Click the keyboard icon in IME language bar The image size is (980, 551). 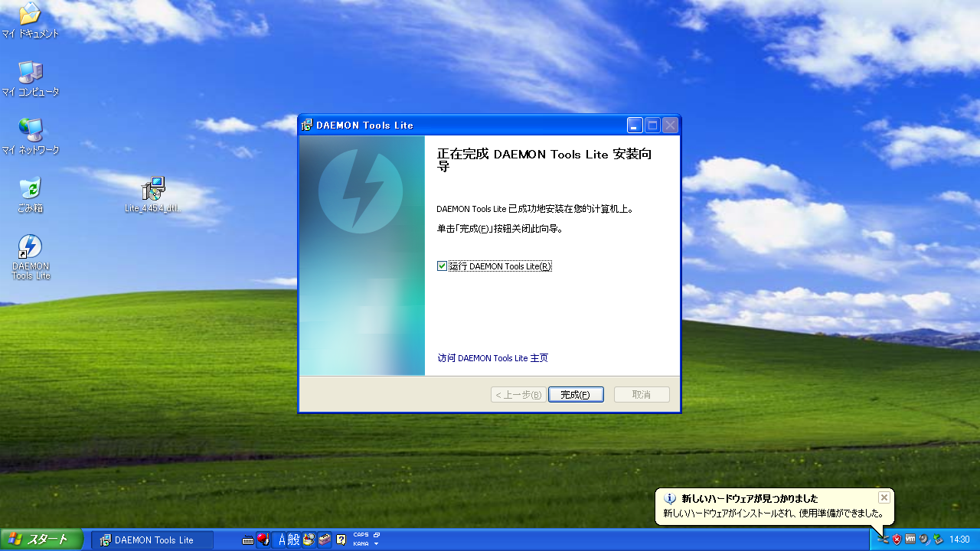[x=248, y=540]
